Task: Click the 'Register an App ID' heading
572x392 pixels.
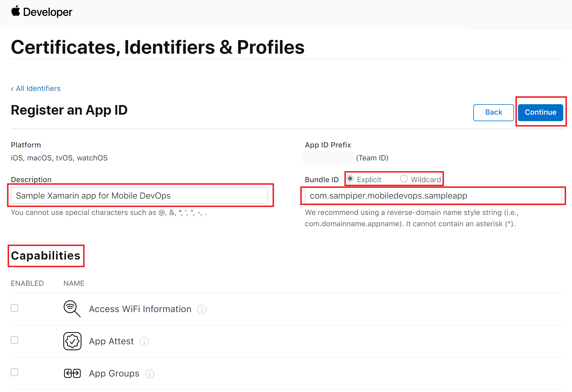Action: pyautogui.click(x=69, y=110)
